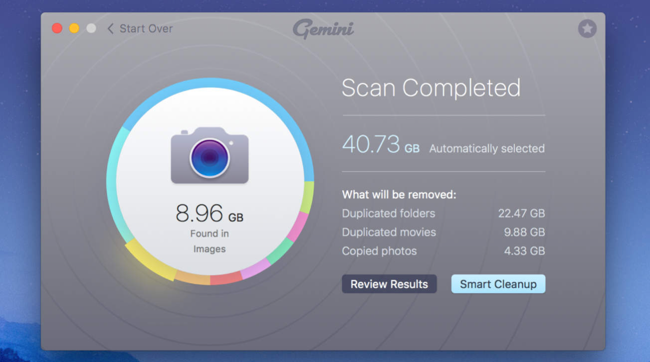
Task: Select the orange ring segment
Action: click(193, 277)
